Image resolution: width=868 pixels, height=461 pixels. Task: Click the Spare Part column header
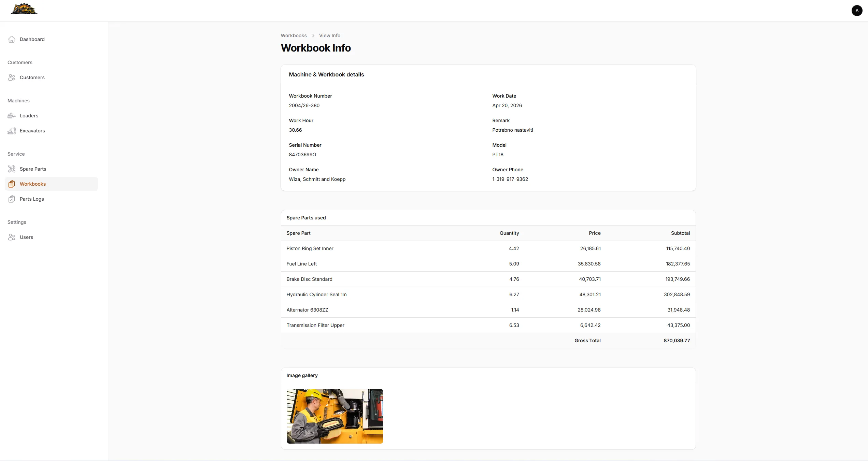[x=298, y=233]
